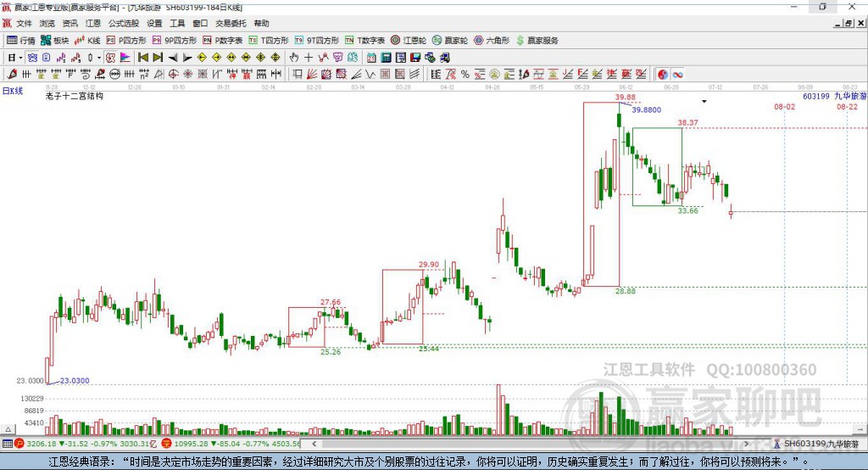The width and height of the screenshot is (868, 470).
Task: Expand the 日 period dropdown
Action: [21, 58]
